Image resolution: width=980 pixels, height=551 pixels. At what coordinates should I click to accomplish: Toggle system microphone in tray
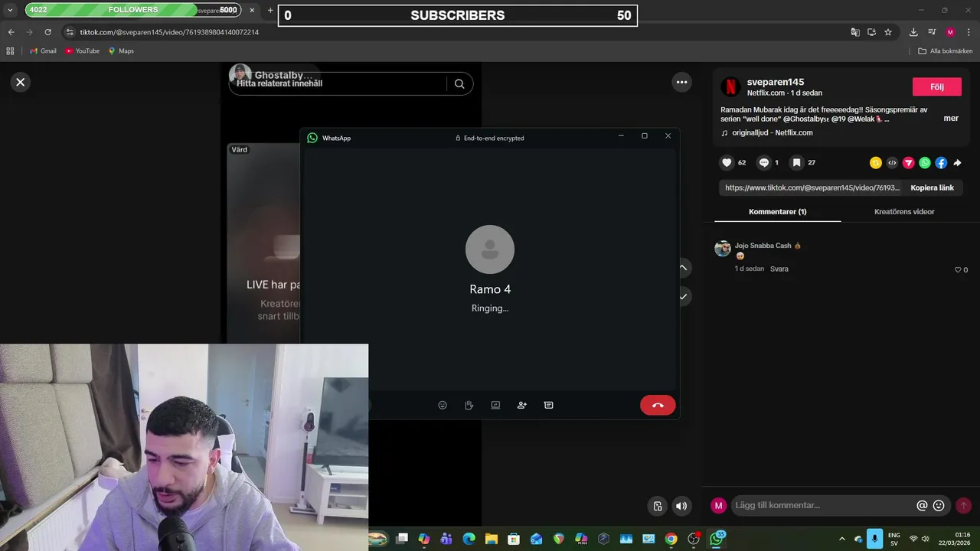pos(874,539)
